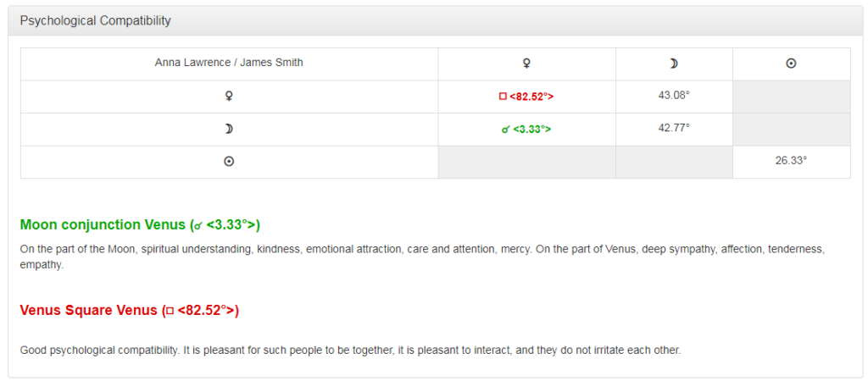Click the gray empty cell in Venus row
Screen dimensions: 868x381
(x=791, y=97)
